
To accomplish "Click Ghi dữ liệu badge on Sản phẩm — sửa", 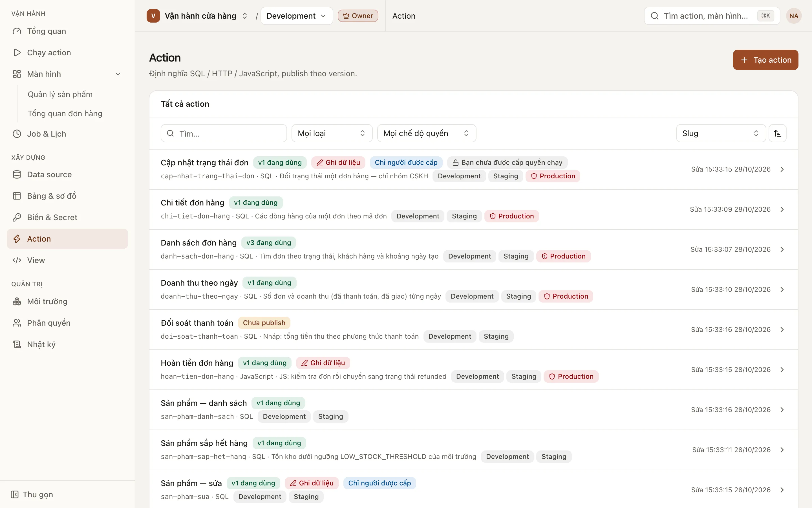I will [312, 483].
